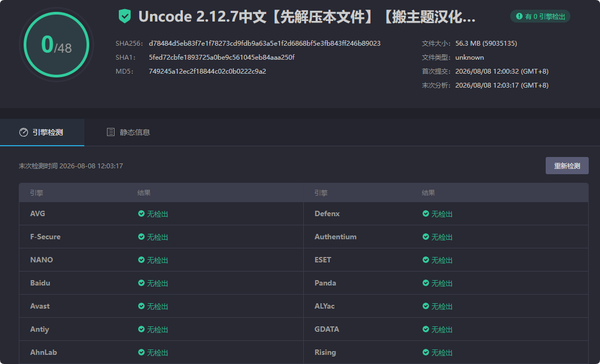Click 无检出 result text in Baidu row
The height and width of the screenshot is (364, 600).
click(158, 283)
